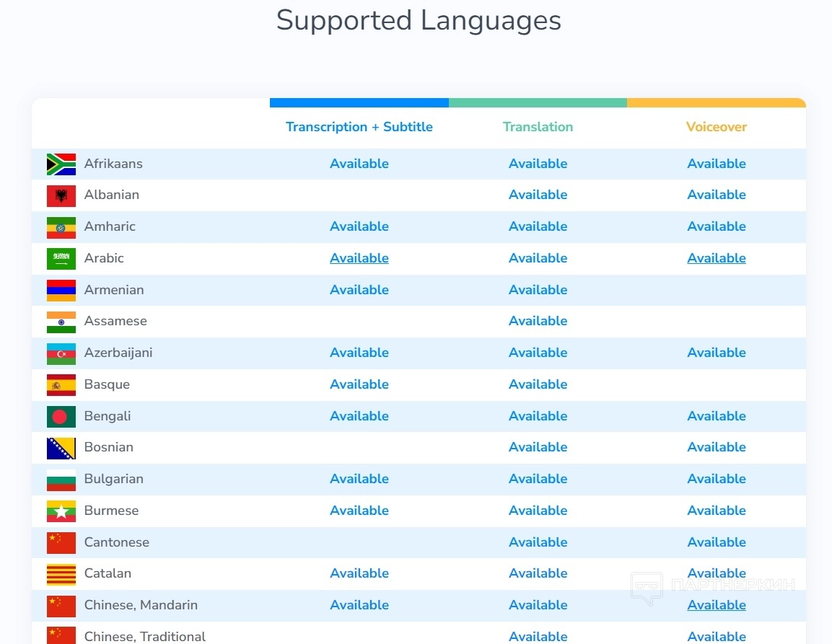Click the Azerbaijani flag icon

point(61,353)
